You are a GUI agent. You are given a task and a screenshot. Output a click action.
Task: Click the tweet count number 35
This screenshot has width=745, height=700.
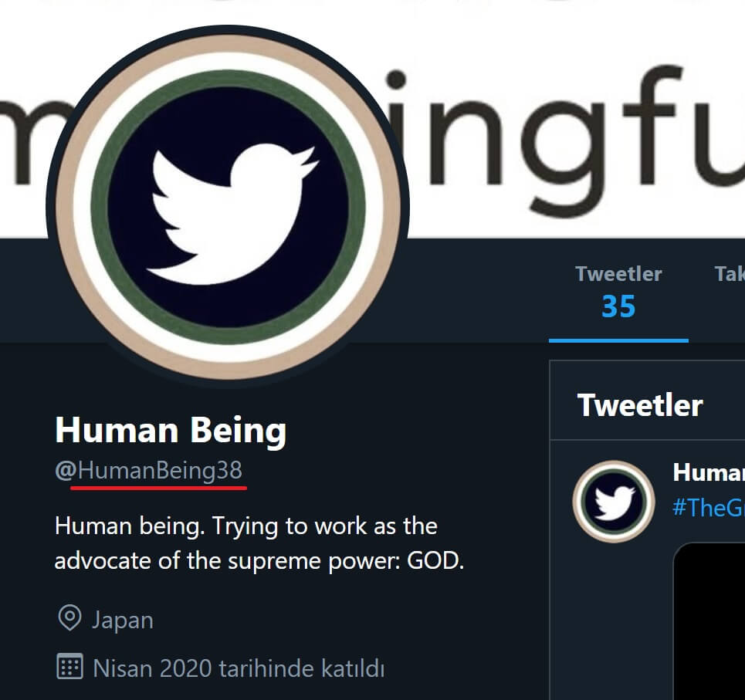[x=618, y=307]
